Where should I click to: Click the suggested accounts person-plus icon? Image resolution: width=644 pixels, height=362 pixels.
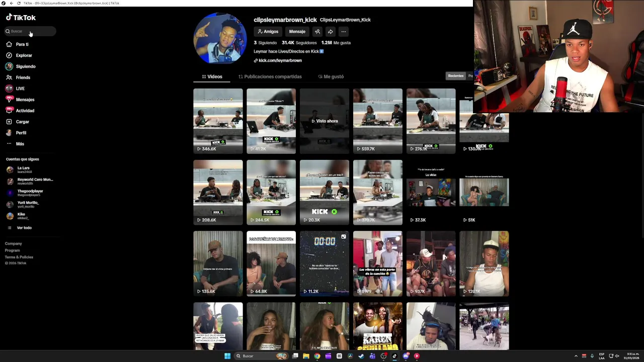point(317,32)
